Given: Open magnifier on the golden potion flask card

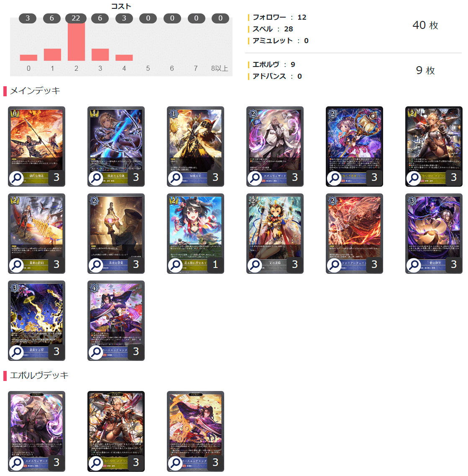Looking at the screenshot, I should (x=96, y=265).
